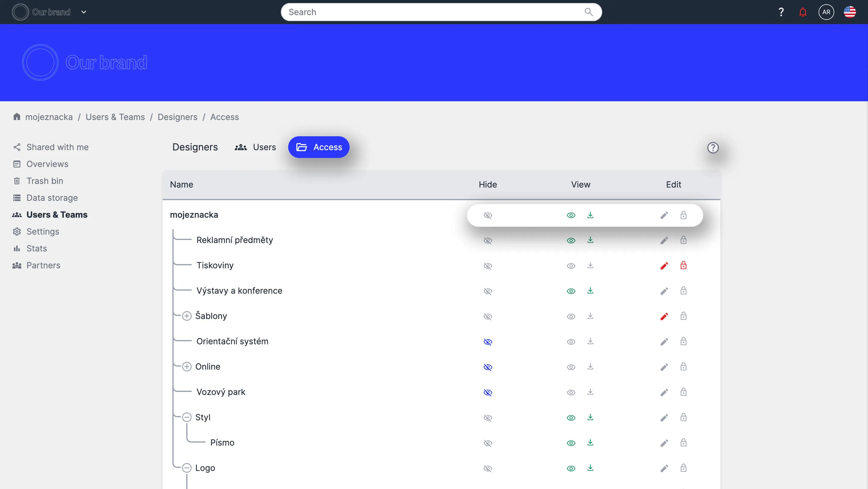Open Trash bin from sidebar
868x489 pixels.
coord(45,181)
